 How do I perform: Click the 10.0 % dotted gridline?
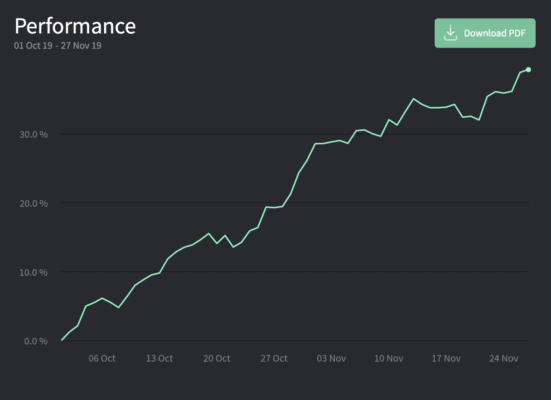pyautogui.click(x=295, y=272)
